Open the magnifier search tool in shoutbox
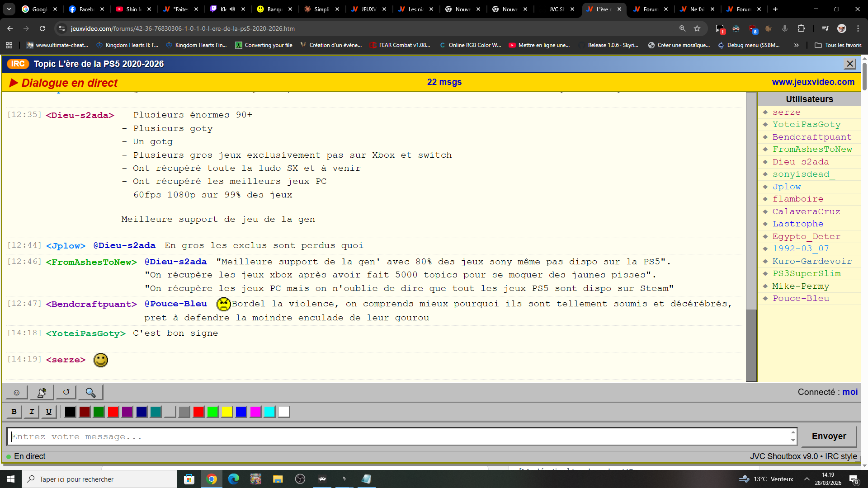868x488 pixels. (90, 392)
